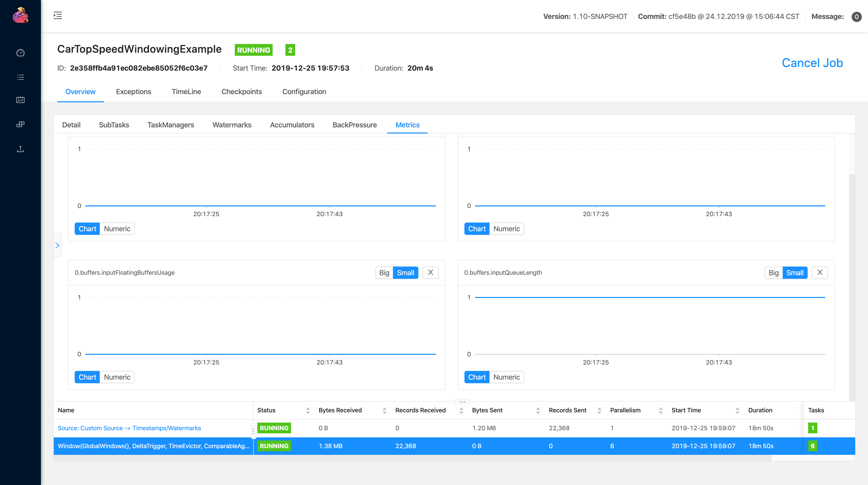This screenshot has width=868, height=485.
Task: Close the inputFloatingBuffersUsage chart panel
Action: pos(430,272)
